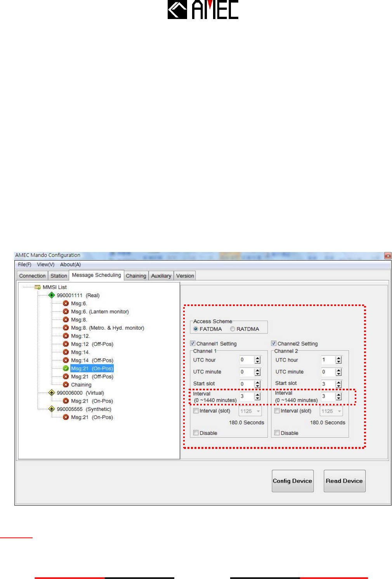This screenshot has height=579, width=392.
Task: Click Channel 1 UTC hour value field
Action: [x=247, y=360]
